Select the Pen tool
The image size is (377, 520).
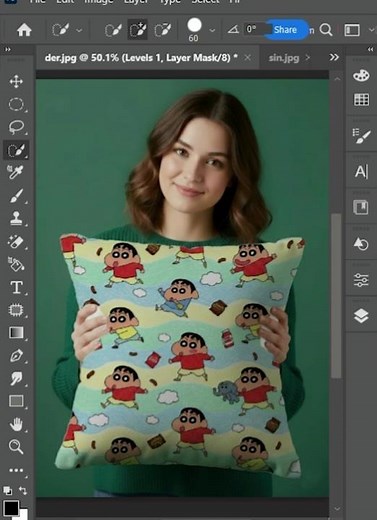point(16,356)
